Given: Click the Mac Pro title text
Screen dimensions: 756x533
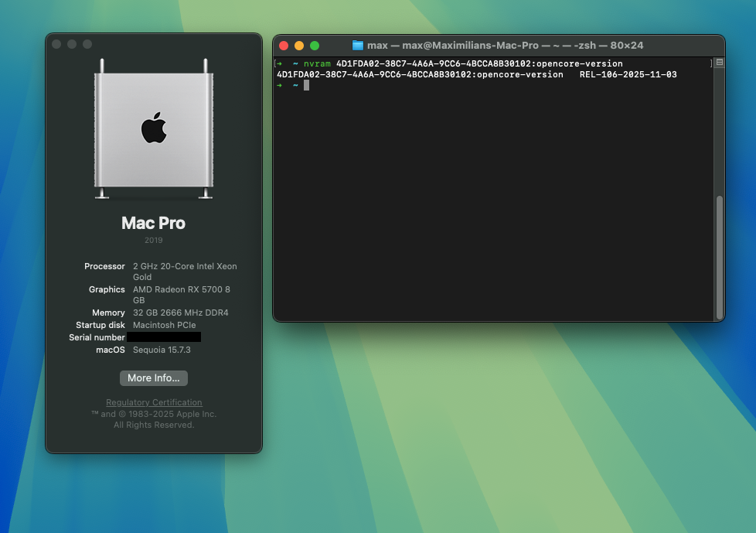Looking at the screenshot, I should [x=153, y=224].
